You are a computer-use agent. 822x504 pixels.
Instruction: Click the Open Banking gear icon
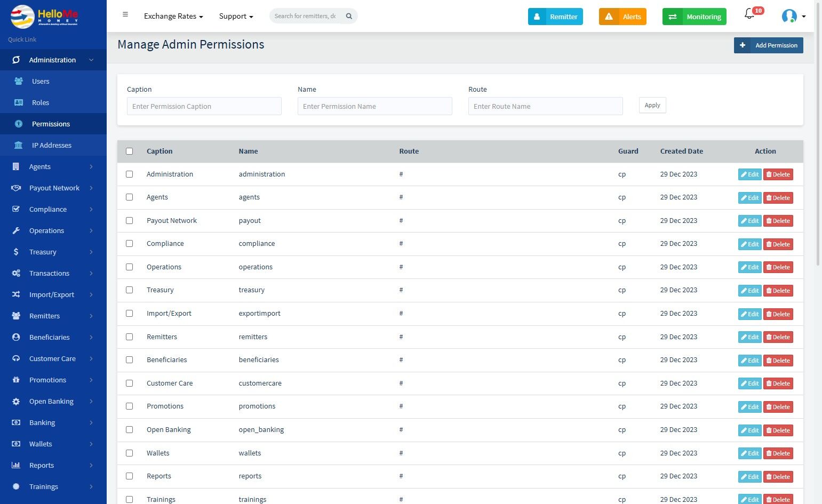coord(16,401)
